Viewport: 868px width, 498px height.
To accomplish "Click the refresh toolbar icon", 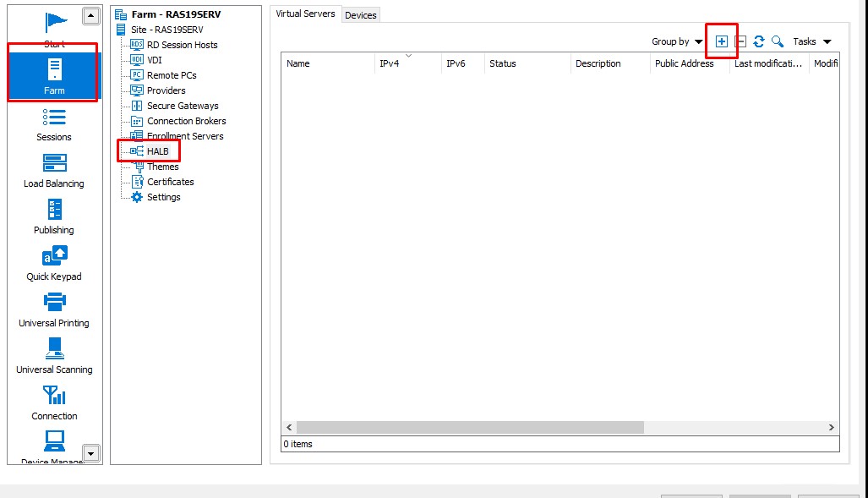I will point(759,41).
